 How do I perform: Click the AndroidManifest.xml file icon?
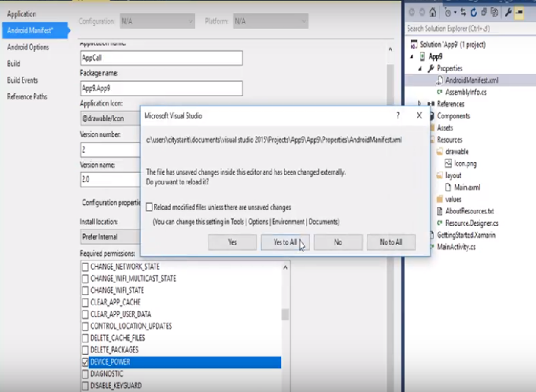(x=440, y=80)
